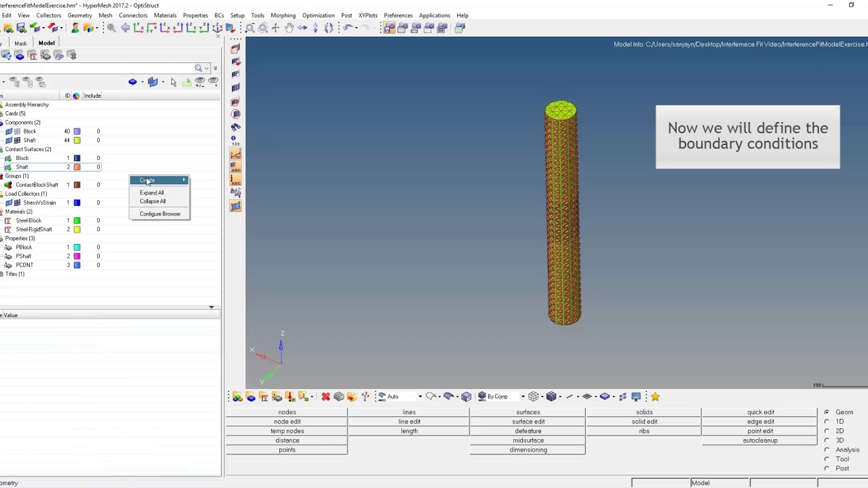This screenshot has height=488, width=868.
Task: Open the autocleanup panel
Action: 760,441
